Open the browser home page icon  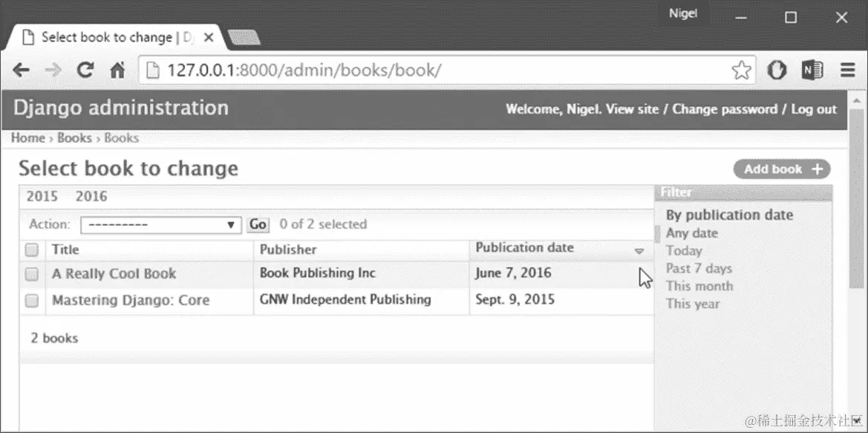coord(117,71)
